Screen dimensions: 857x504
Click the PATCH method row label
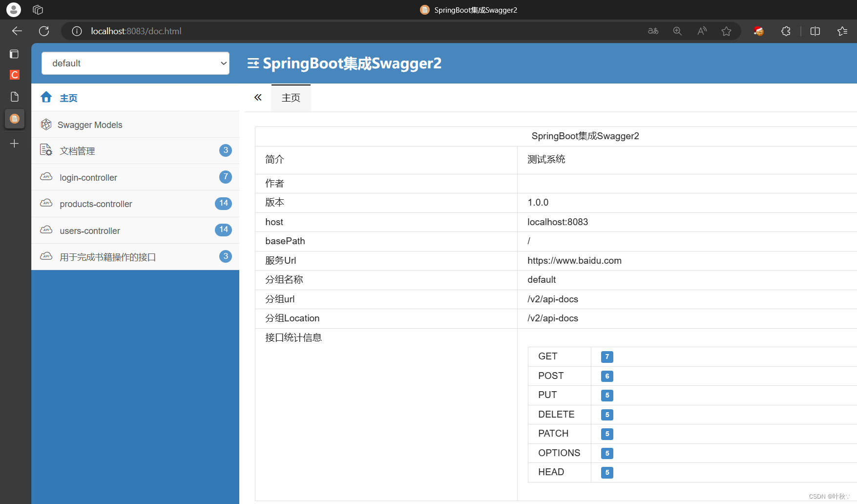coord(553,433)
